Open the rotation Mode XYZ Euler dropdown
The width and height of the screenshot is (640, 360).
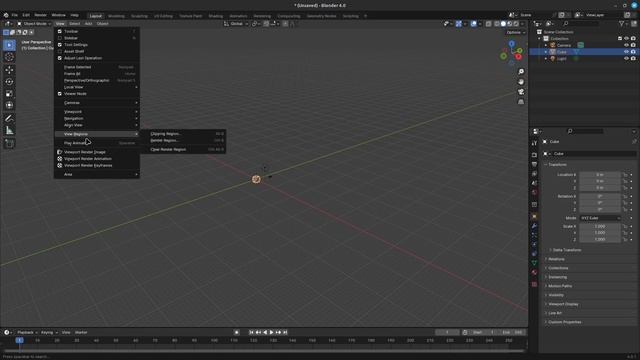(600, 218)
